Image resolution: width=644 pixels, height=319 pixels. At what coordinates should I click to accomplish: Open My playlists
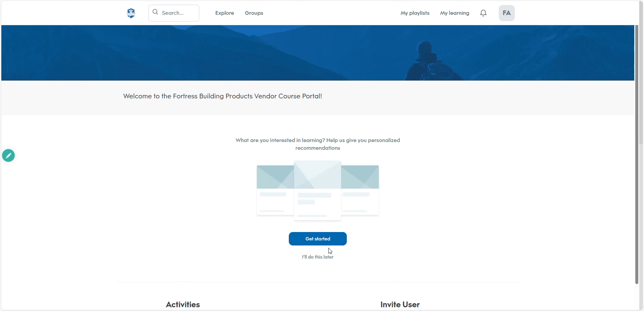tap(415, 13)
